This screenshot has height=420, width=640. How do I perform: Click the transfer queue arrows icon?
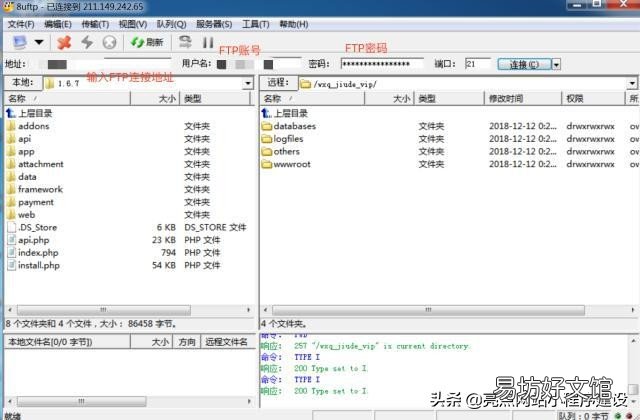point(185,42)
